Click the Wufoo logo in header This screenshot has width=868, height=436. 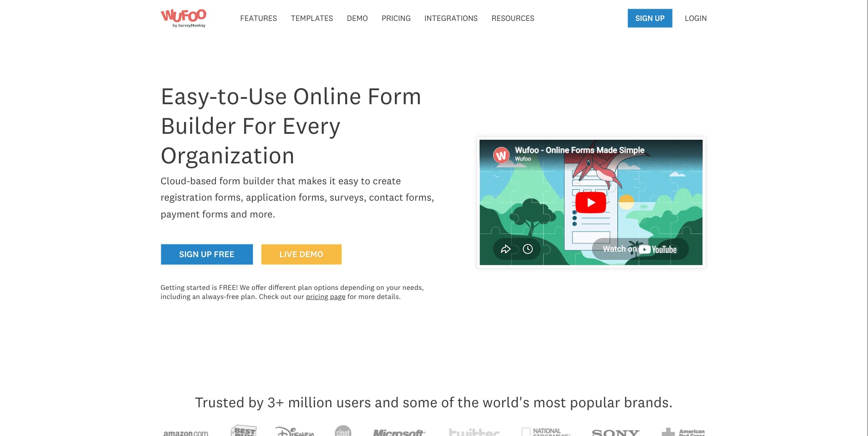click(184, 18)
